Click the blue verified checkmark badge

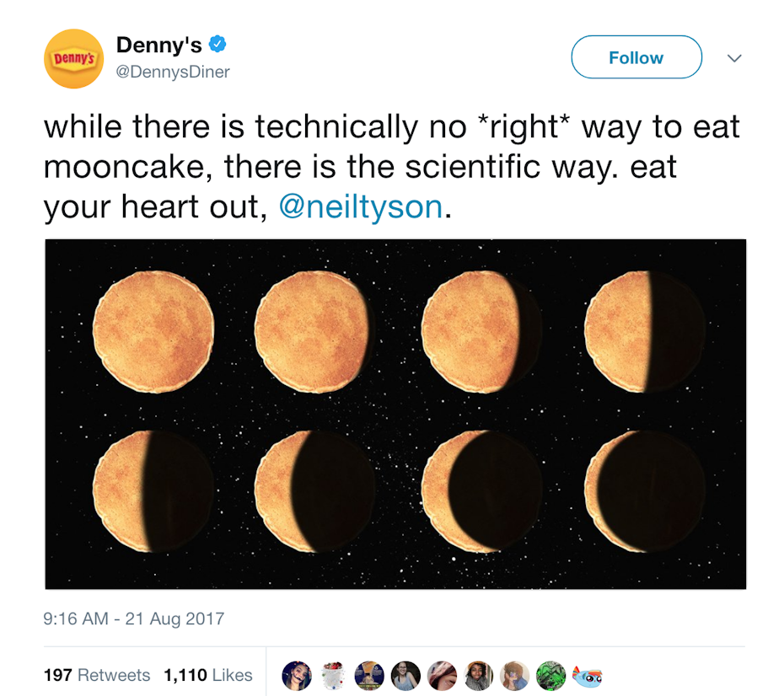coord(218,44)
